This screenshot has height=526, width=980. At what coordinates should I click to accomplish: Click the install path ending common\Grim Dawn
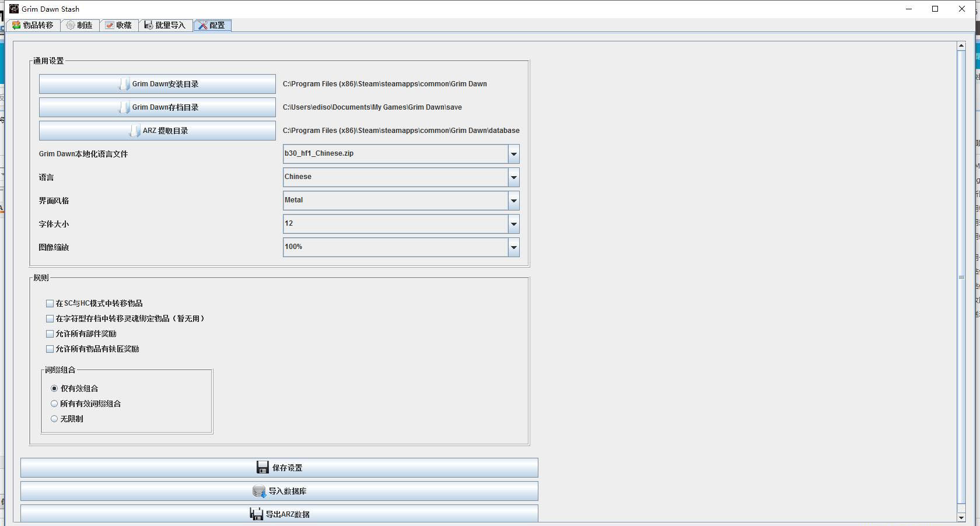coord(385,84)
